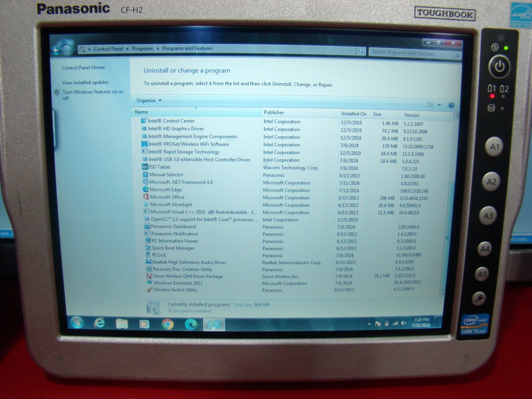The height and width of the screenshot is (399, 532).
Task: Click the Action Center flag tray icon
Action: tap(378, 324)
